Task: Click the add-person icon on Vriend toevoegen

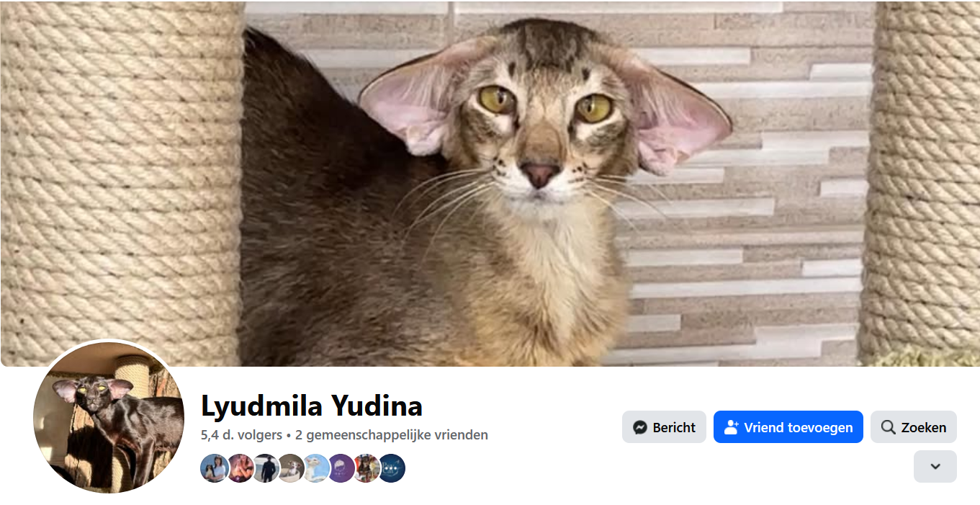Action: click(x=732, y=427)
